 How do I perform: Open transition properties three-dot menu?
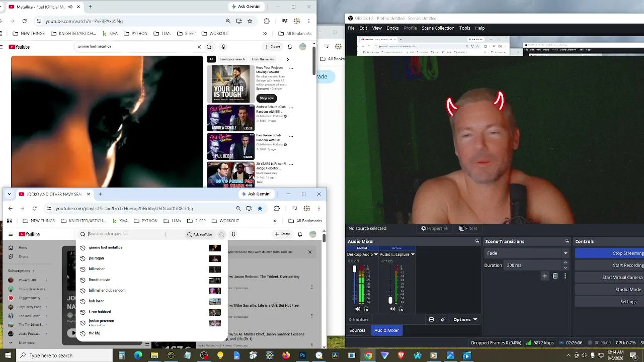pos(565,276)
